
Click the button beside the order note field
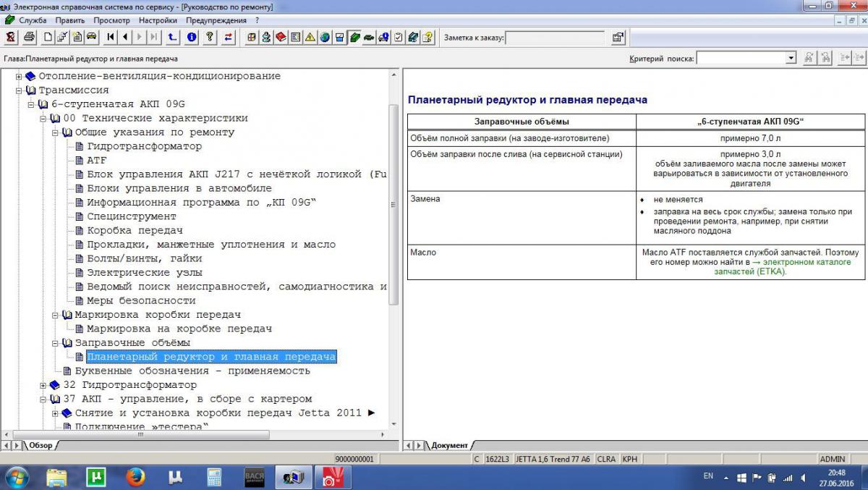coord(618,37)
